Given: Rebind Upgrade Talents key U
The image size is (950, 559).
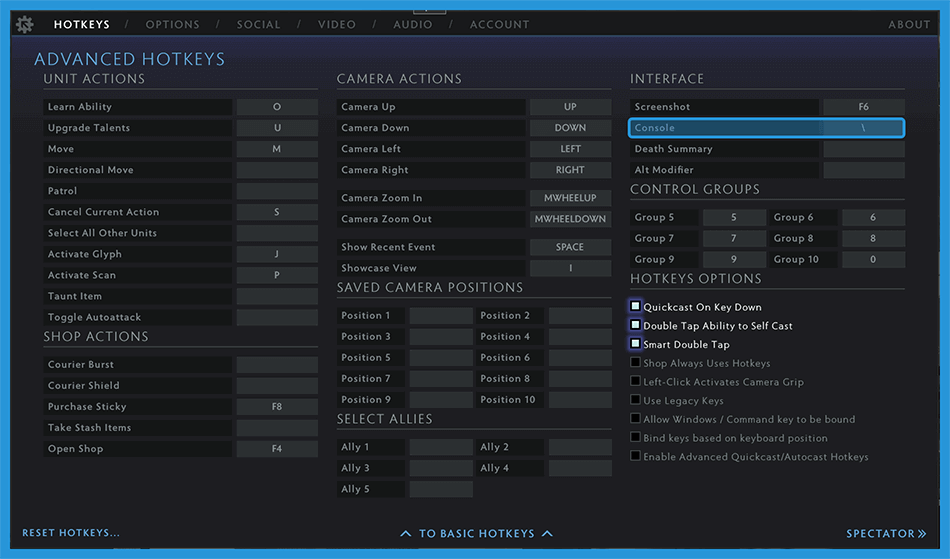Looking at the screenshot, I should (x=277, y=128).
